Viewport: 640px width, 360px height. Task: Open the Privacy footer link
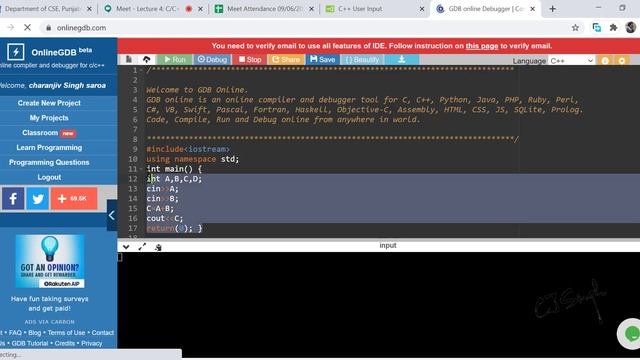[91, 343]
